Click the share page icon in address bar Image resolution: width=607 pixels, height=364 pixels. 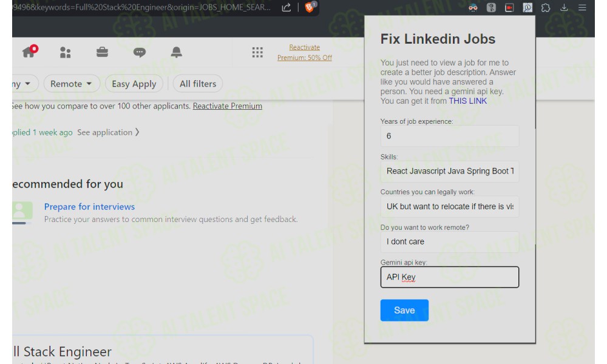coord(286,7)
